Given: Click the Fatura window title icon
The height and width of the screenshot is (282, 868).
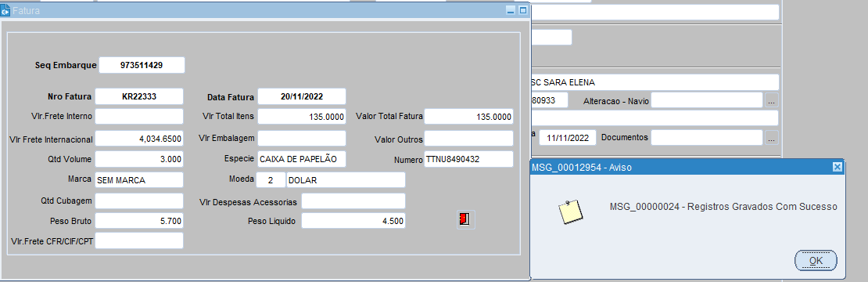Looking at the screenshot, I should pos(5,10).
